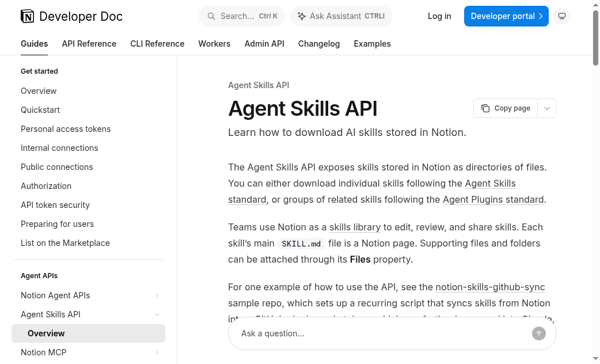Select the highlighted Overview sub-item
This screenshot has width=600, height=364.
tap(89, 333)
